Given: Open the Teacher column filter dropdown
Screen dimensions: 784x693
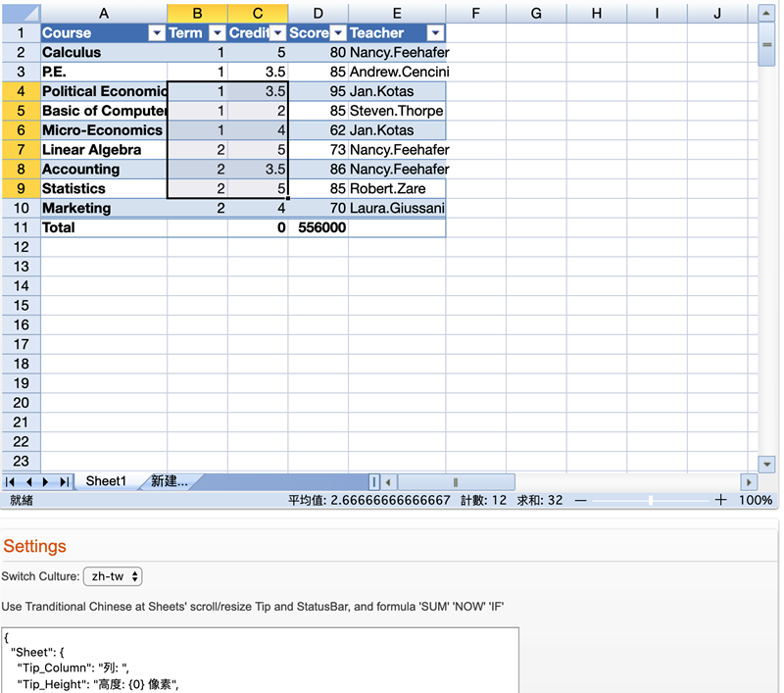Looking at the screenshot, I should 435,33.
